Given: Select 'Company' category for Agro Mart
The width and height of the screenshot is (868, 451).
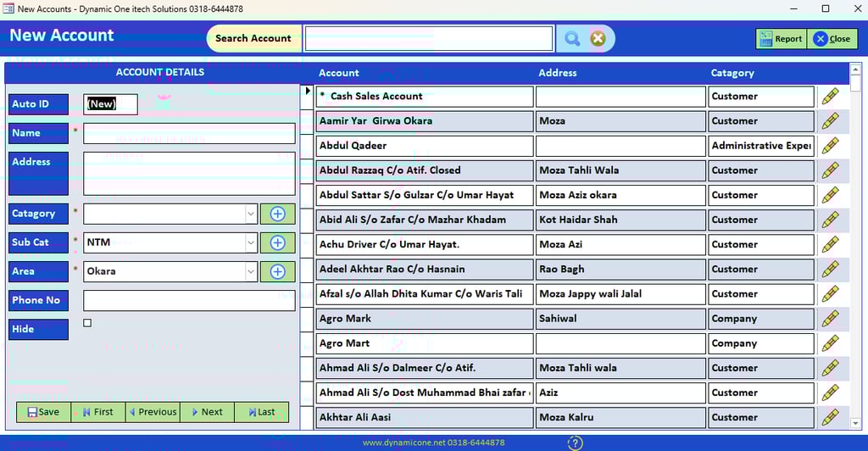Looking at the screenshot, I should (x=761, y=343).
